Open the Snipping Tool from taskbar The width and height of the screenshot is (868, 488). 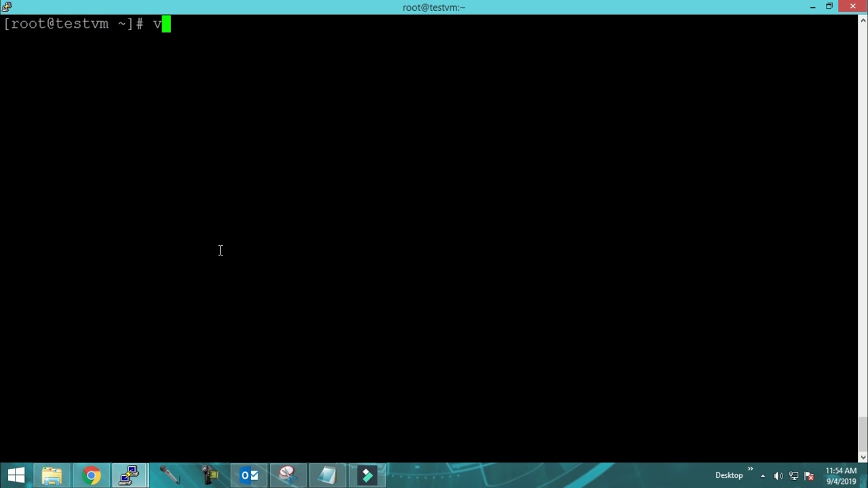[x=288, y=475]
